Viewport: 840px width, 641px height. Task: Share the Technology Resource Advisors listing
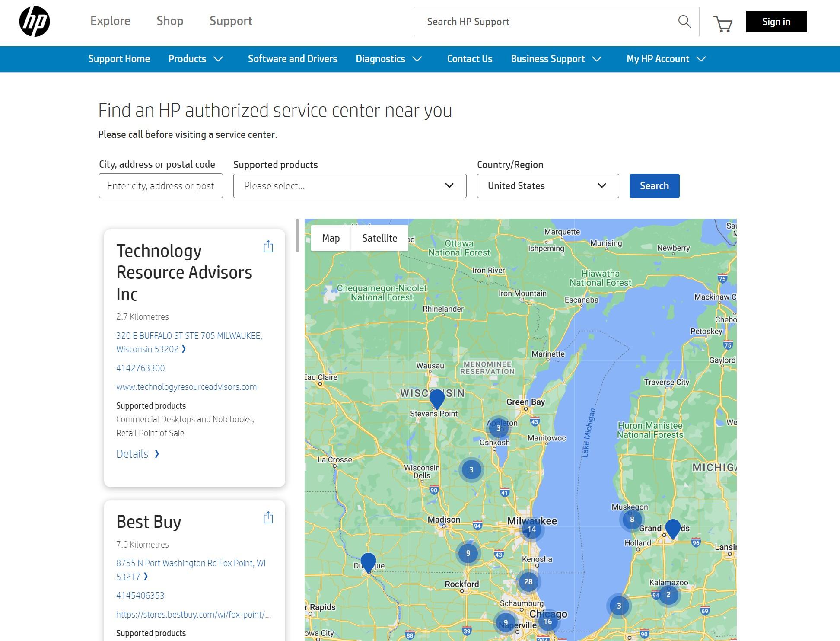[x=268, y=246]
